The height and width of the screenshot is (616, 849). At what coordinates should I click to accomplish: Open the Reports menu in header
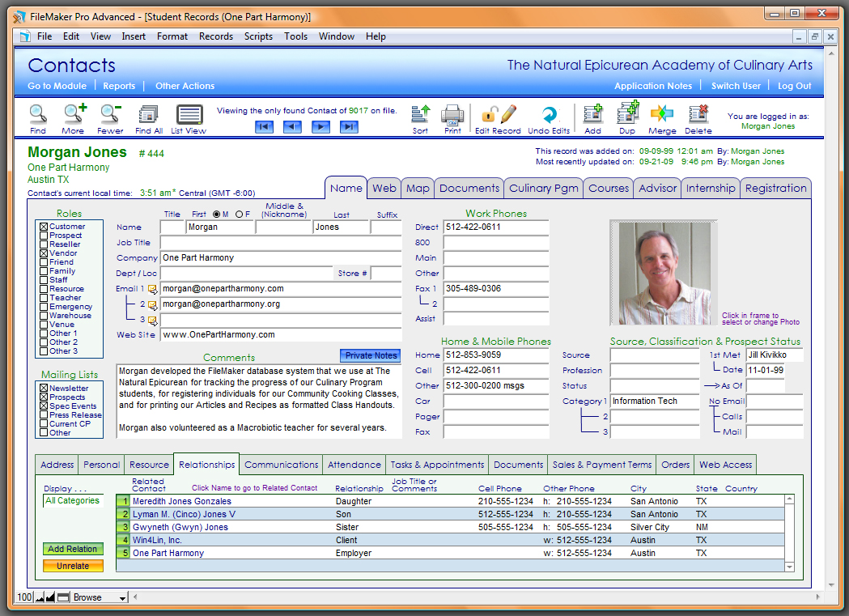[119, 86]
